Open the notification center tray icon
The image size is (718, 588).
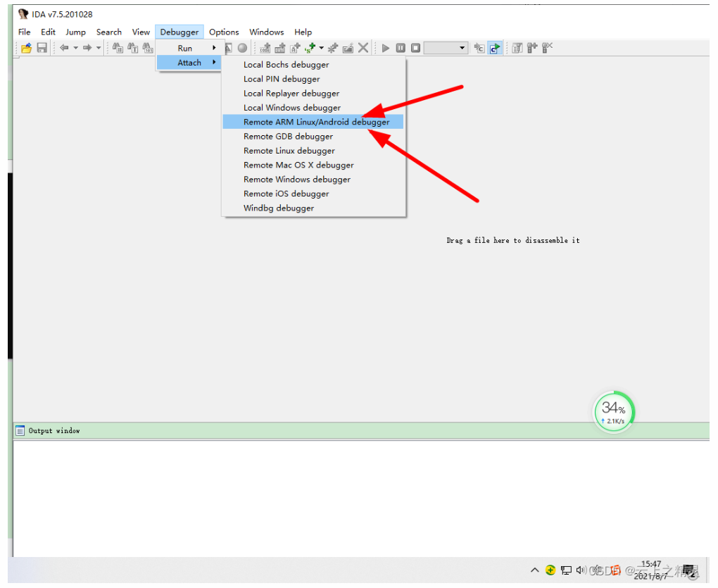click(690, 570)
